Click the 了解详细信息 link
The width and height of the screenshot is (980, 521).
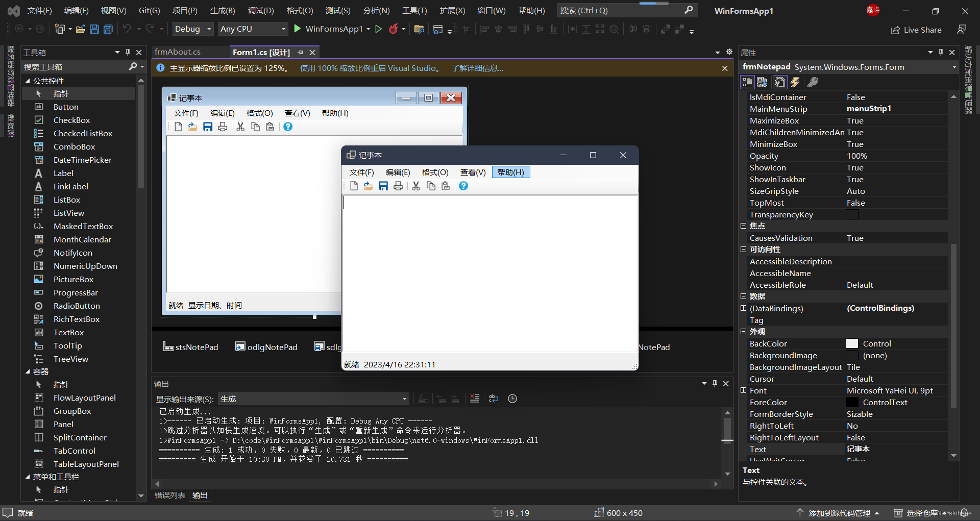[477, 68]
